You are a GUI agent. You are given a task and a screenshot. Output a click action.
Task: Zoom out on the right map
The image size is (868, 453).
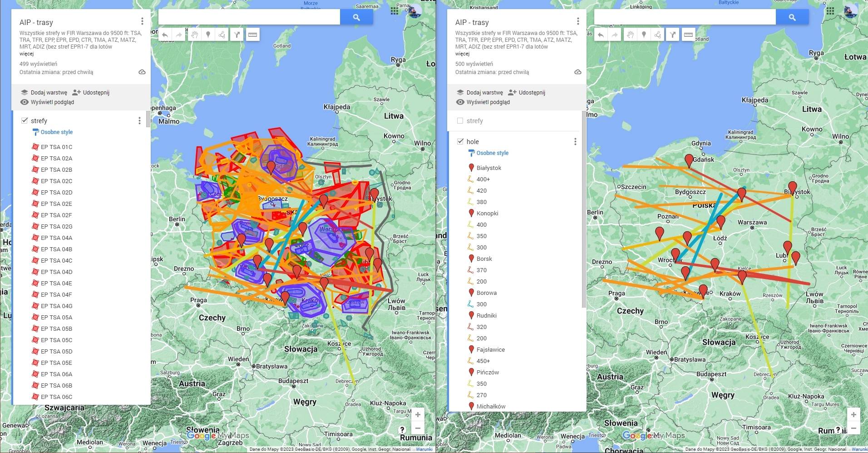pyautogui.click(x=853, y=428)
